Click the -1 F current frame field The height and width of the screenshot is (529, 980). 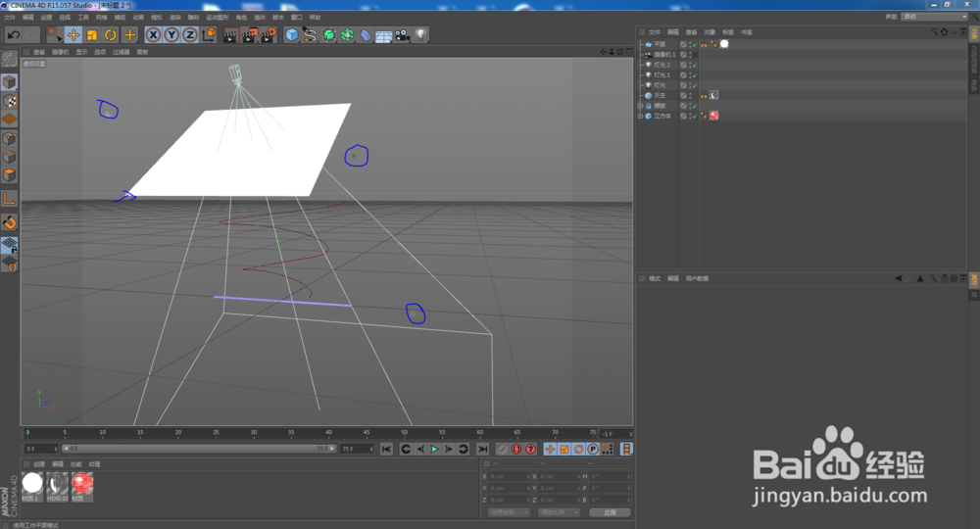(x=616, y=434)
